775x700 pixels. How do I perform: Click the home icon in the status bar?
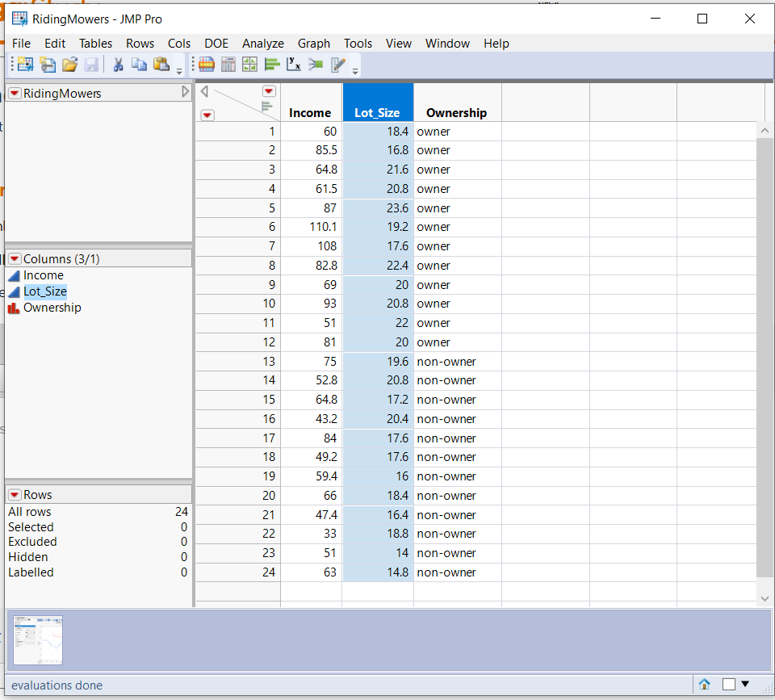tap(705, 685)
